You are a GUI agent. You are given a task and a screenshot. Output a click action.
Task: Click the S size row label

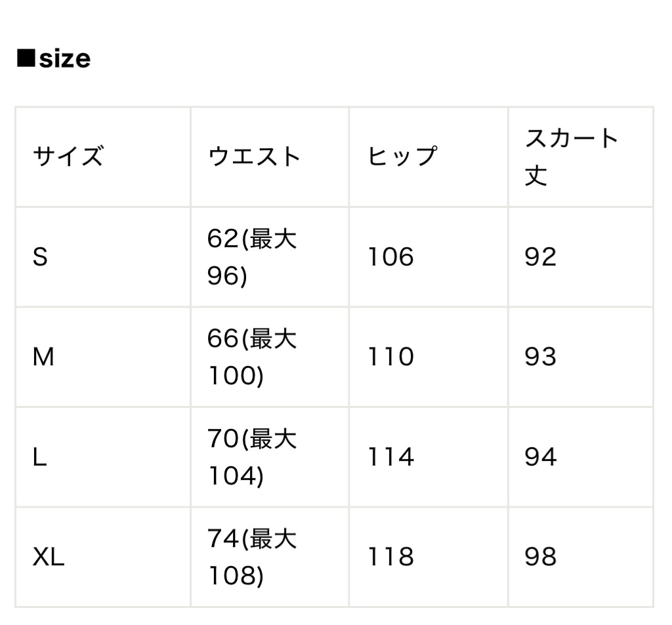point(41,256)
